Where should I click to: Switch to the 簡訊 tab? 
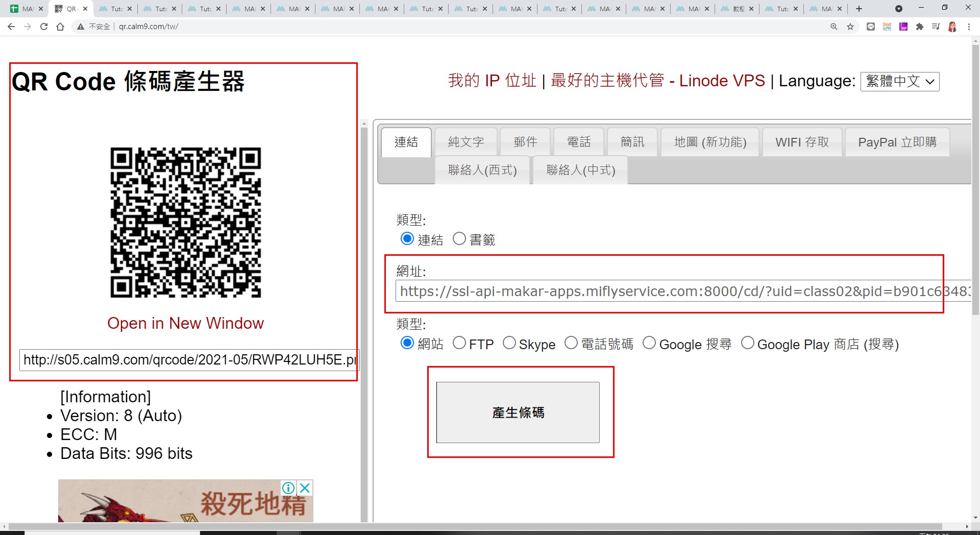click(632, 142)
